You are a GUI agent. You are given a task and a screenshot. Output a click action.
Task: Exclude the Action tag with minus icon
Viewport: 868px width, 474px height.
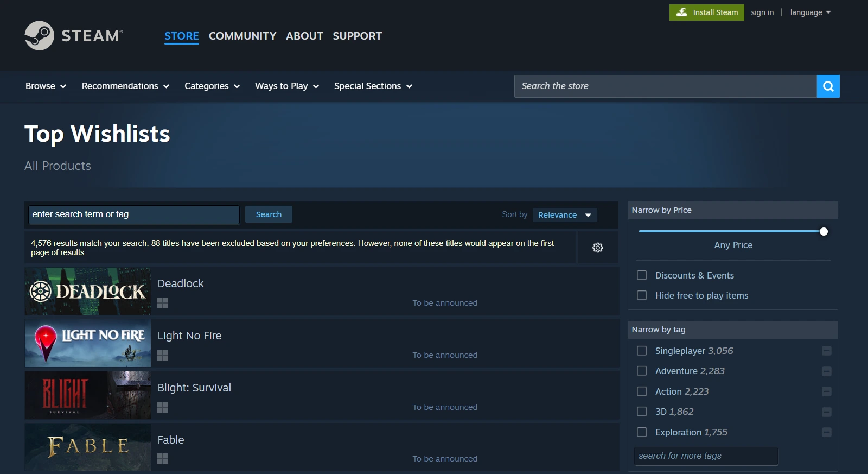click(x=827, y=391)
